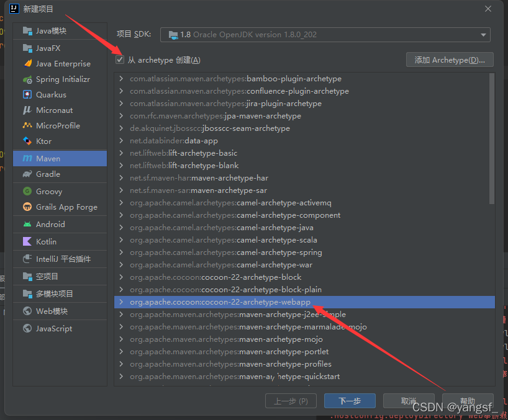The width and height of the screenshot is (508, 420).
Task: Click 帮助 help button
Action: 468,401
